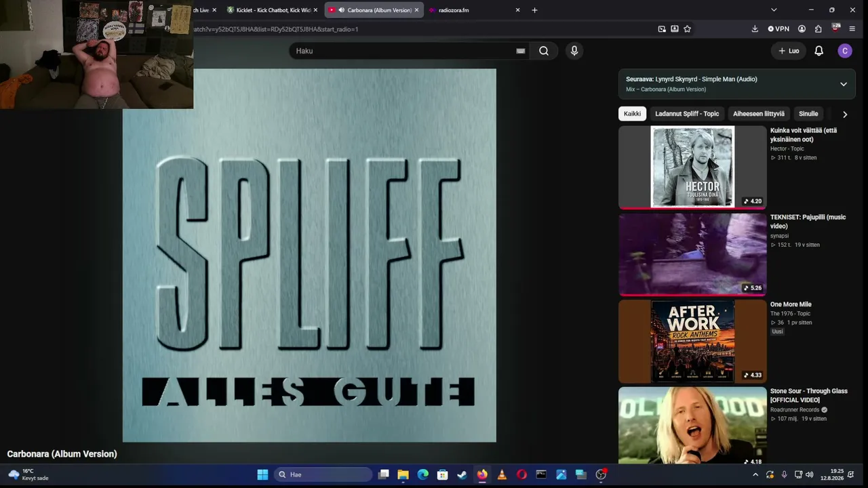Screen dimensions: 868x488
Task: Open the purple C account avatar menu
Action: pos(844,51)
